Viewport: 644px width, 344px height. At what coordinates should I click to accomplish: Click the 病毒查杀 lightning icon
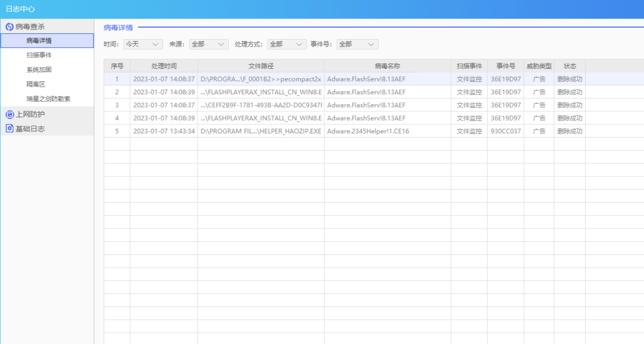coord(9,27)
